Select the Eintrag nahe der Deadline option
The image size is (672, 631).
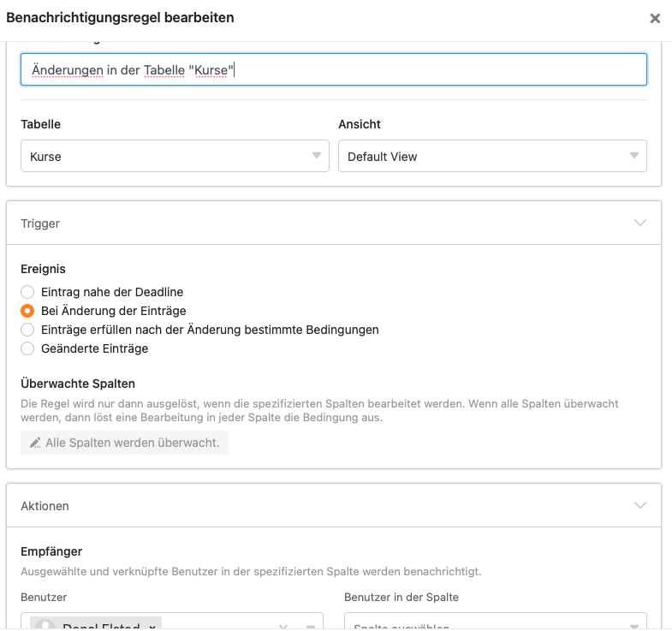(x=27, y=293)
